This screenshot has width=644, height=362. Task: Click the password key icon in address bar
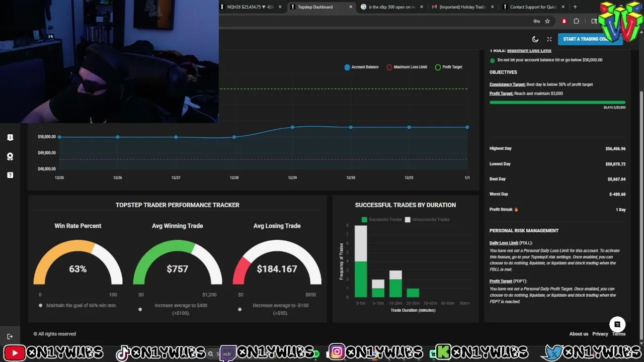pyautogui.click(x=536, y=21)
